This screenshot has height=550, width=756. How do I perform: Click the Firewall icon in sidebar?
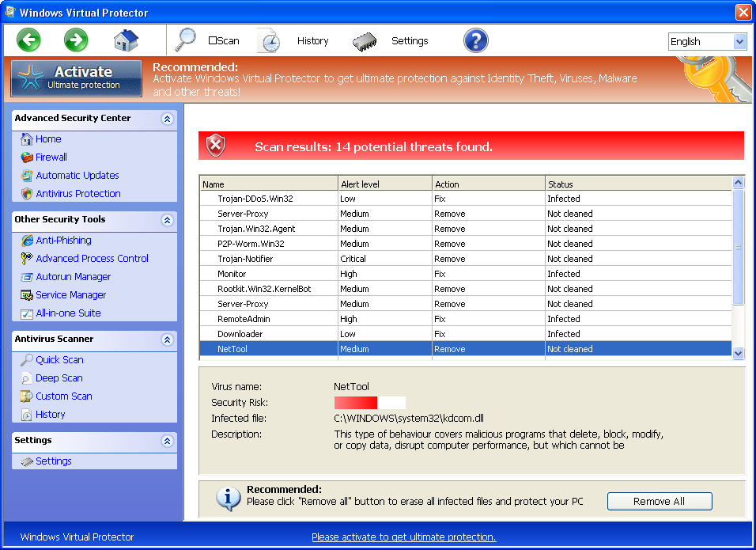point(27,157)
